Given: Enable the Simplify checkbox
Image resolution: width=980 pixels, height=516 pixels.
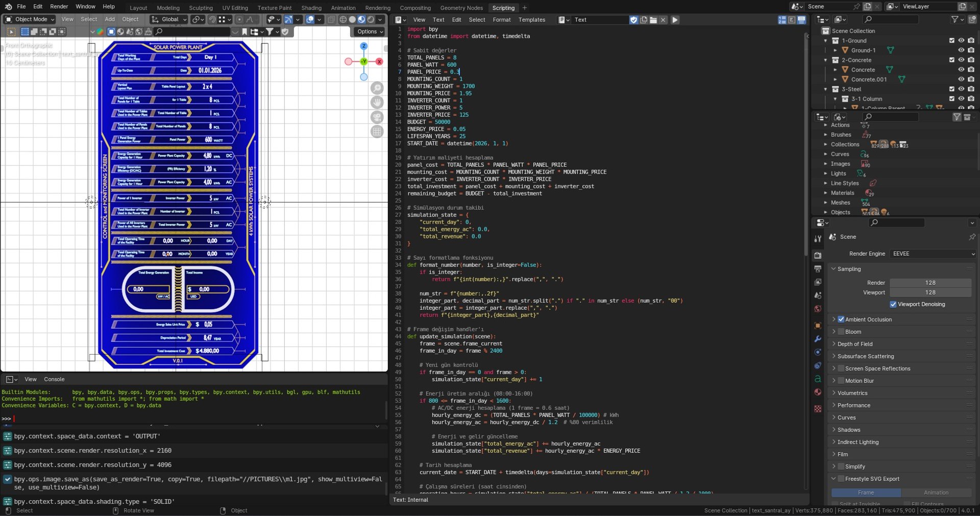Looking at the screenshot, I should (x=841, y=466).
